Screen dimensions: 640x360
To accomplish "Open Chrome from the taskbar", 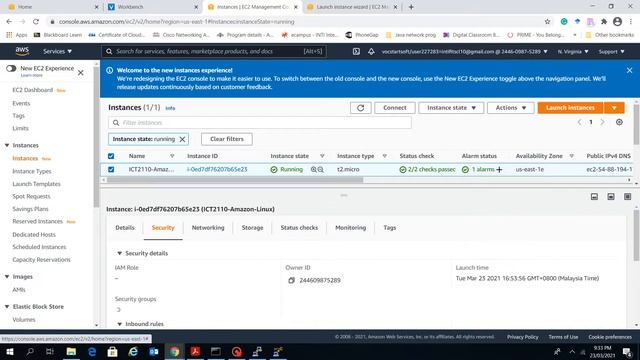I will tap(174, 351).
